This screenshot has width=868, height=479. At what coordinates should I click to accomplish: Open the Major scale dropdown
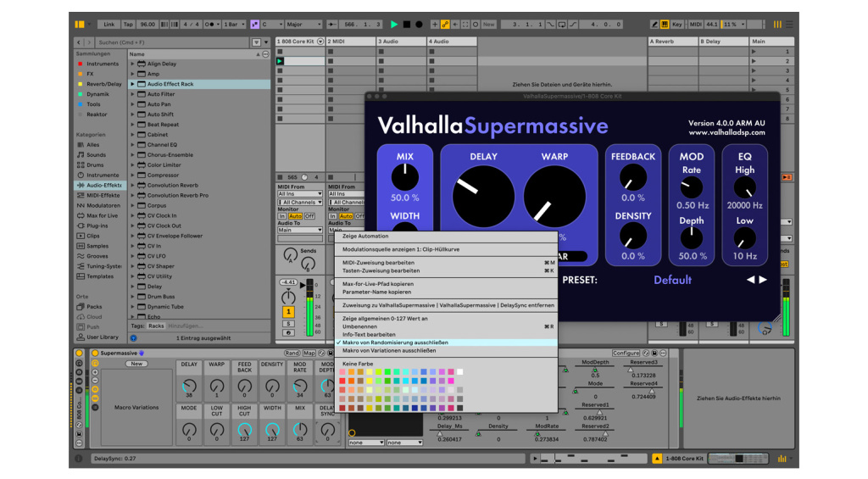point(303,25)
